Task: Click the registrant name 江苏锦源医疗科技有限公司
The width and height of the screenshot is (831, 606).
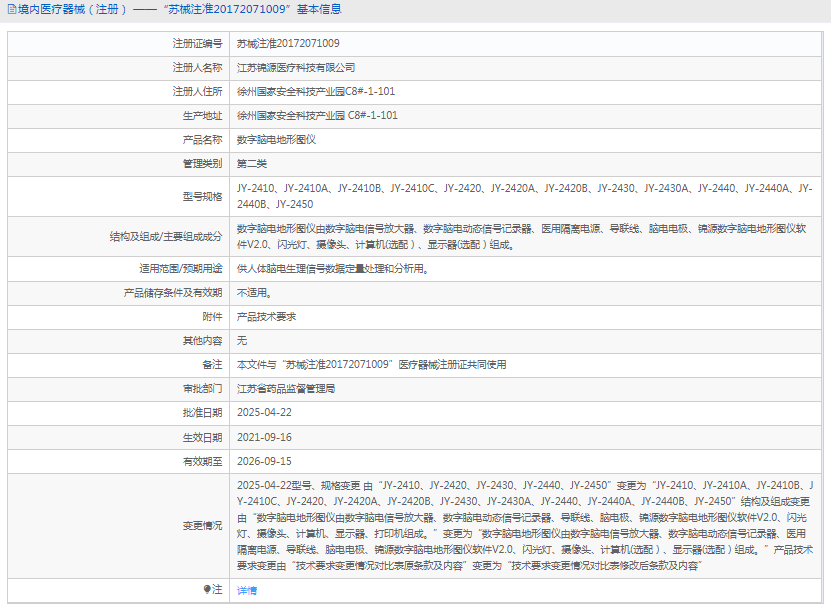Action: pyautogui.click(x=296, y=68)
